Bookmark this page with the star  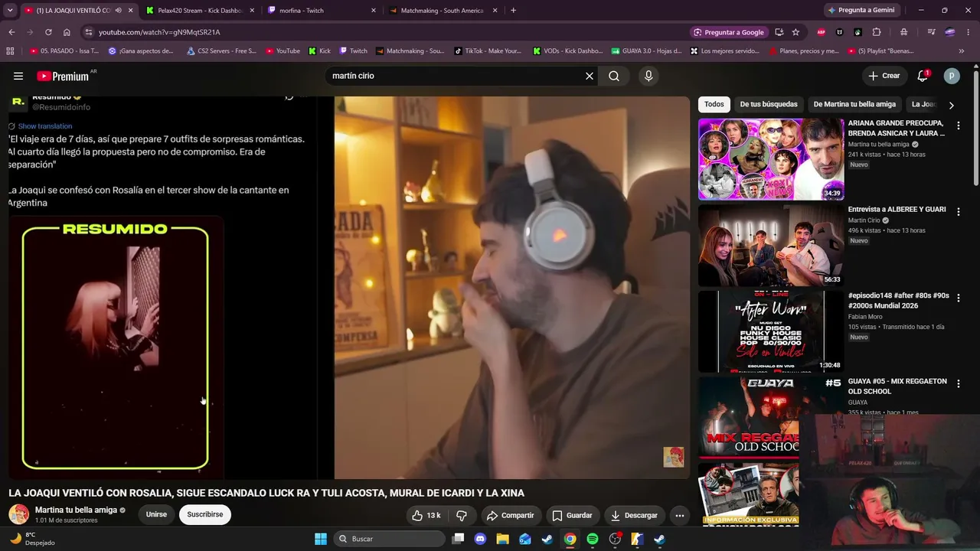click(x=796, y=32)
